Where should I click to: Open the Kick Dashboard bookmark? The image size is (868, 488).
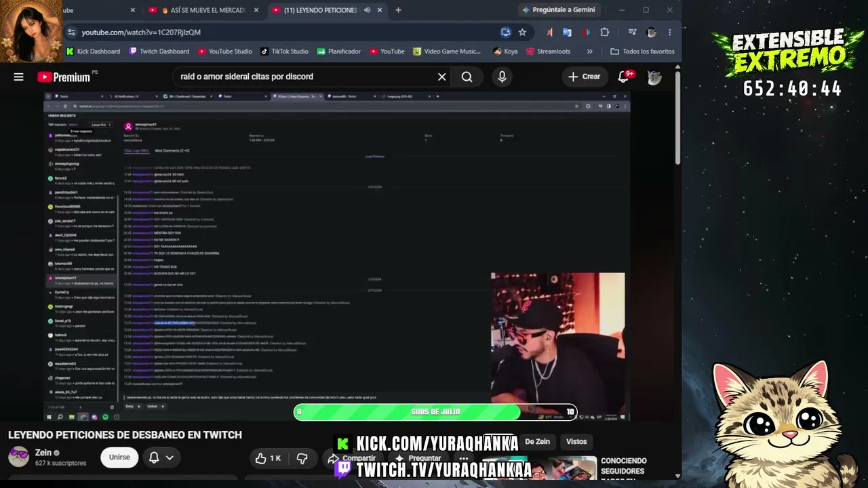[x=93, y=52]
